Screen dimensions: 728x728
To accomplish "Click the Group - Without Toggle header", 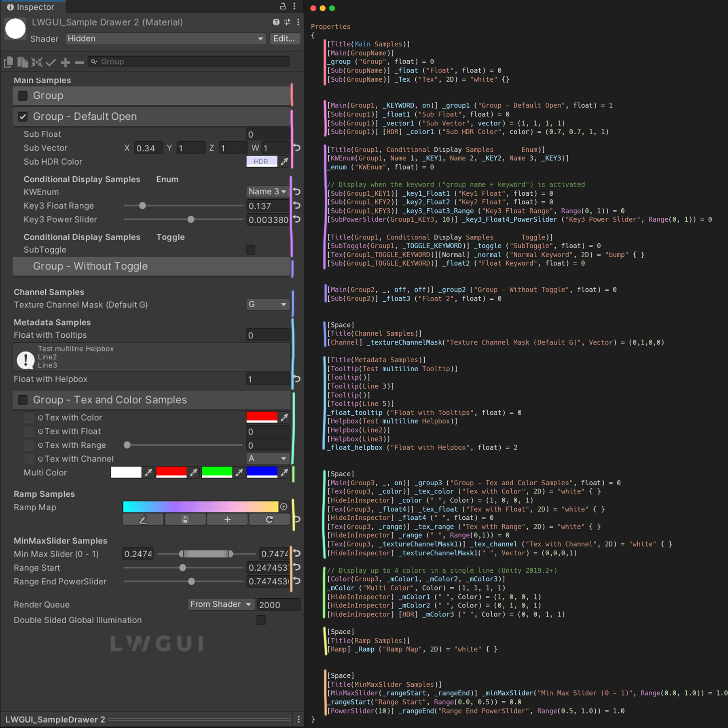I will click(152, 266).
